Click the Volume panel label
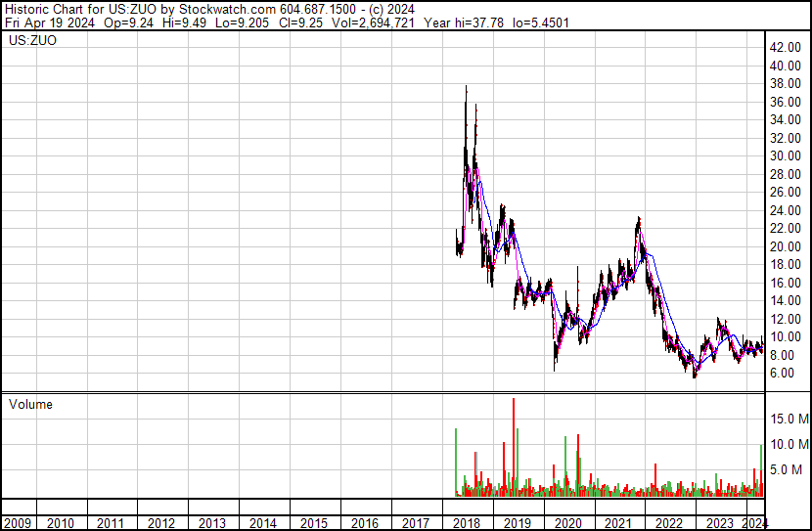The image size is (812, 531). click(30, 404)
